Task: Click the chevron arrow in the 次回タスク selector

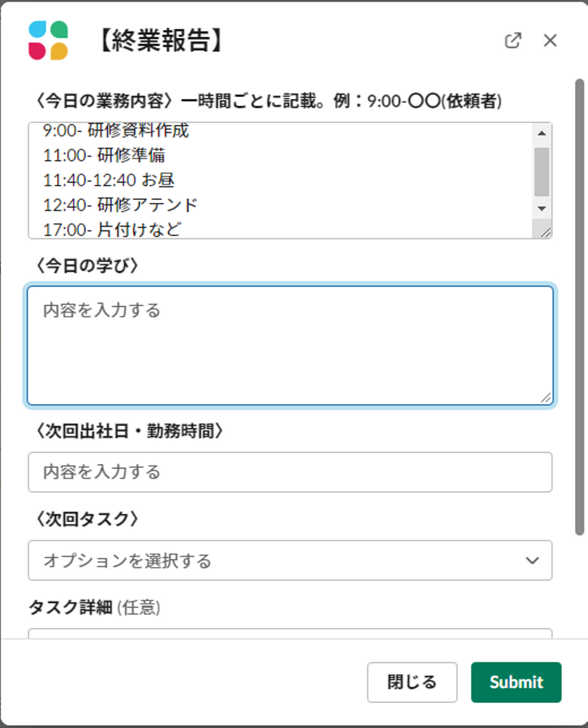Action: pyautogui.click(x=532, y=561)
